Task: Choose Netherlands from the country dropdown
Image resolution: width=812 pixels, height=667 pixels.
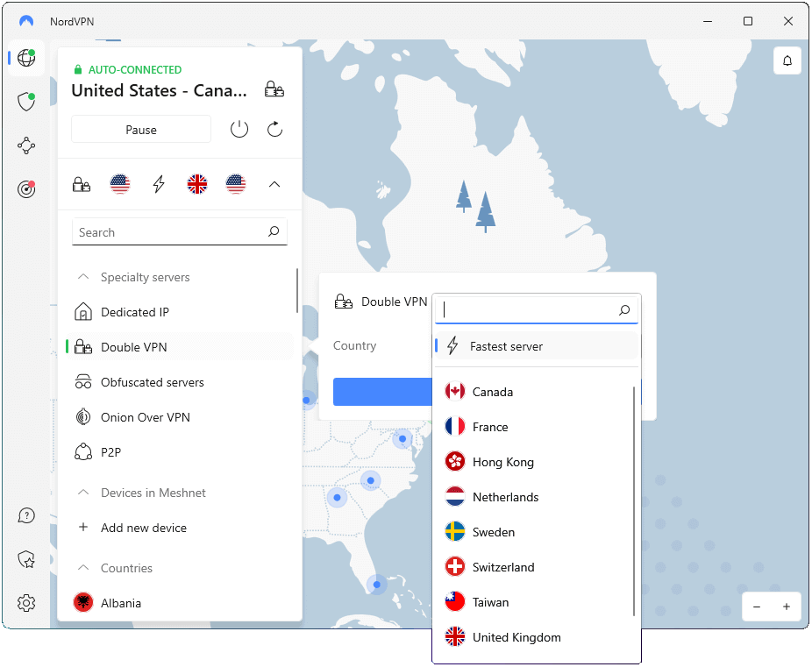Action: pos(537,497)
